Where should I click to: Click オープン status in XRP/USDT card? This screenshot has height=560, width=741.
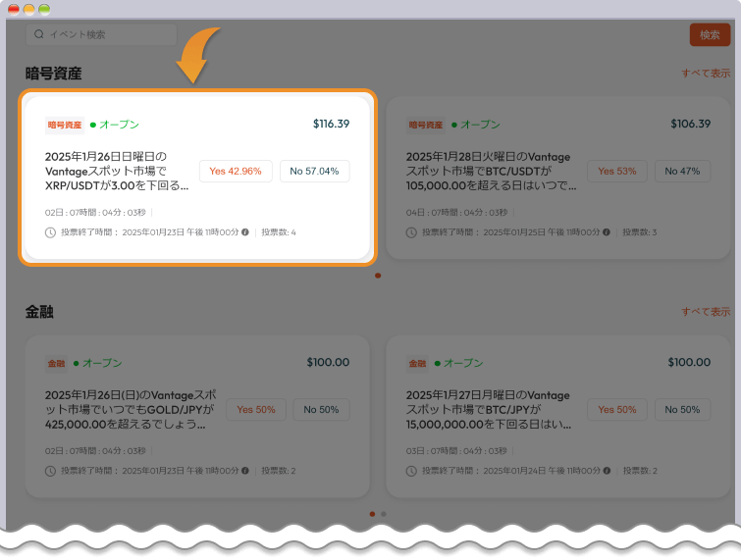tap(115, 125)
